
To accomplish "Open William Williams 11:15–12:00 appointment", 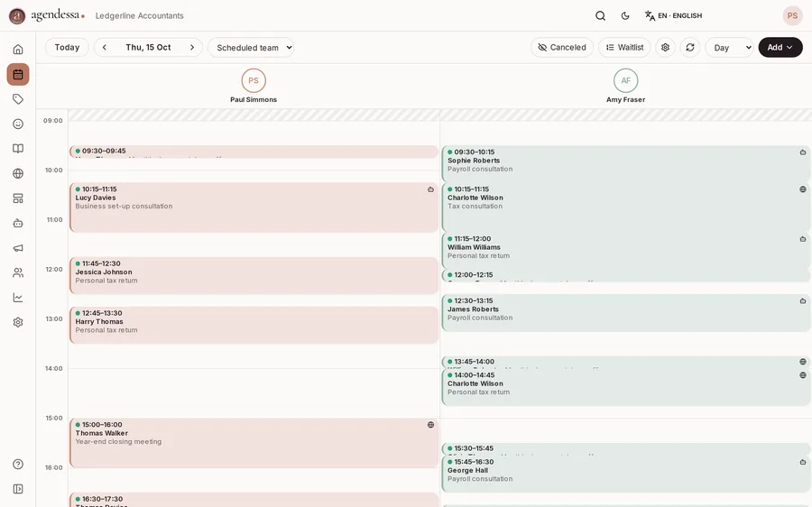I will (x=625, y=251).
